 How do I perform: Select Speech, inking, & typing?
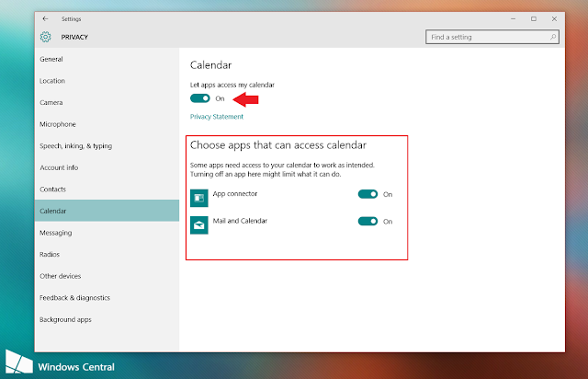click(107, 145)
